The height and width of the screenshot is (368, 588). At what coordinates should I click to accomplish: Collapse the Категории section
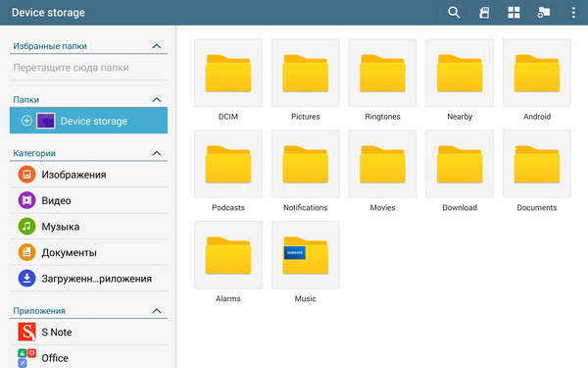point(157,153)
